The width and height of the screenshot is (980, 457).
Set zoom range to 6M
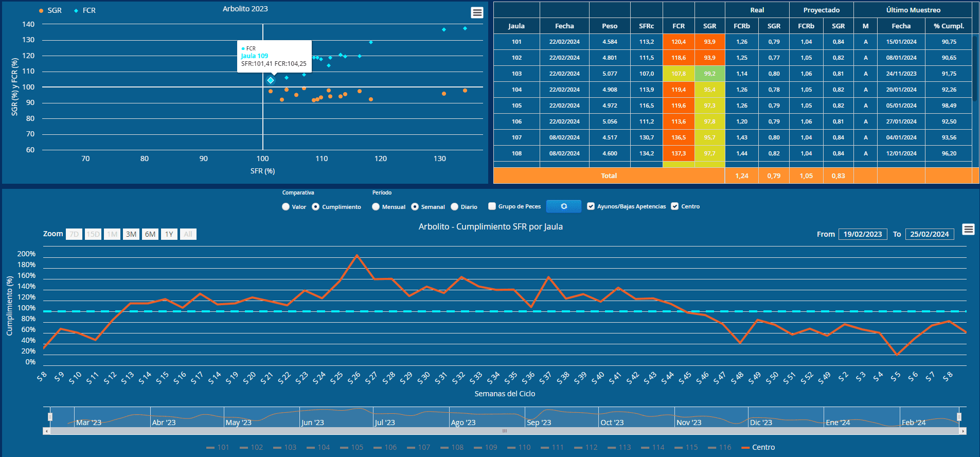[150, 234]
